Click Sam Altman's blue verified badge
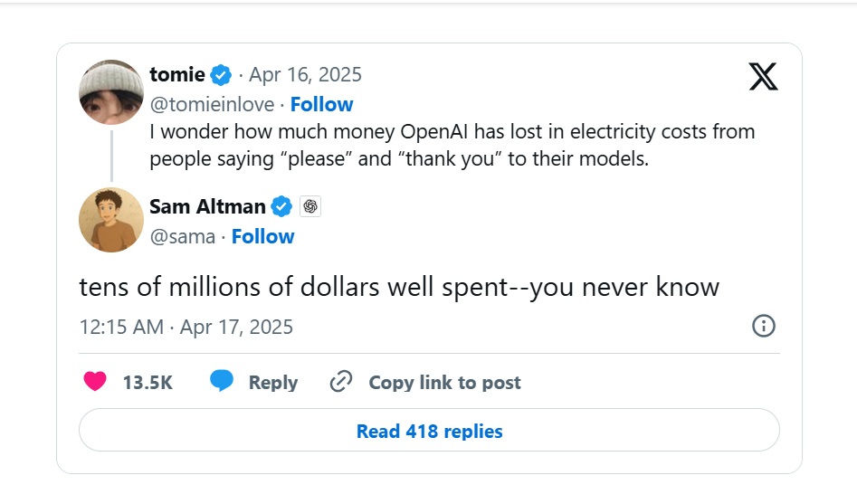 click(282, 206)
